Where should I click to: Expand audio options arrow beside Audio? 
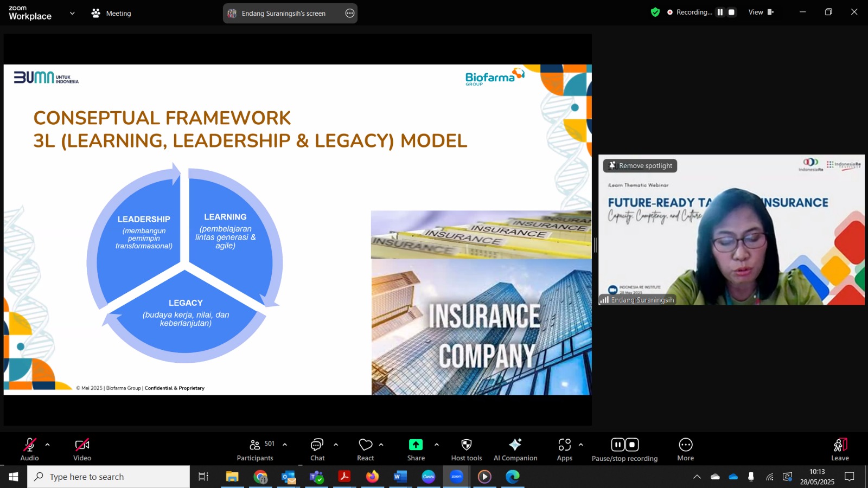coord(47,445)
